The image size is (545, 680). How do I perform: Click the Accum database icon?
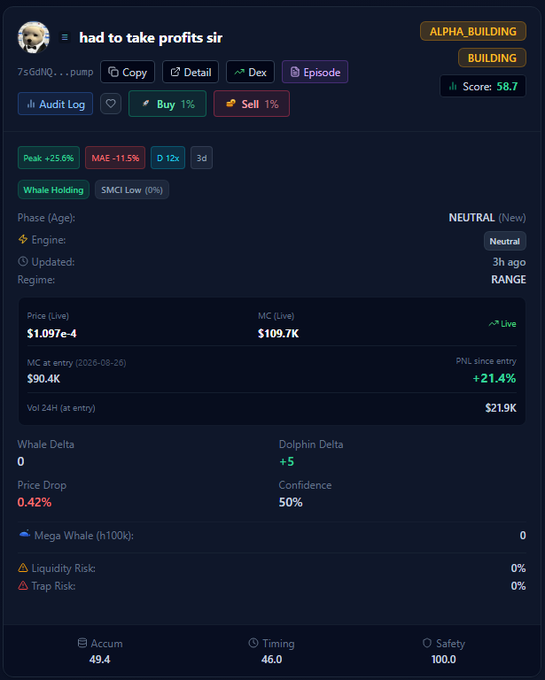click(82, 643)
